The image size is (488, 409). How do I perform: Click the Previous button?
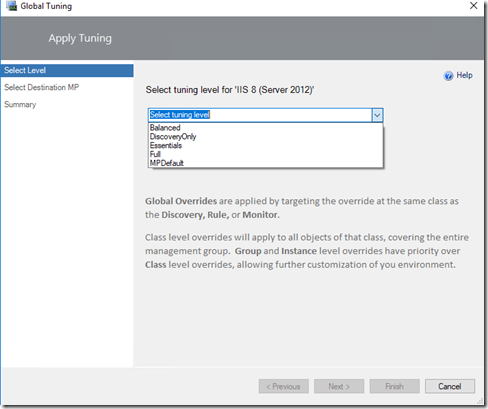click(x=284, y=386)
